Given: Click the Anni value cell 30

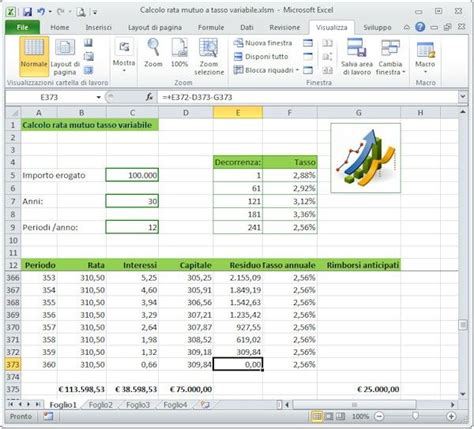Looking at the screenshot, I should [132, 201].
